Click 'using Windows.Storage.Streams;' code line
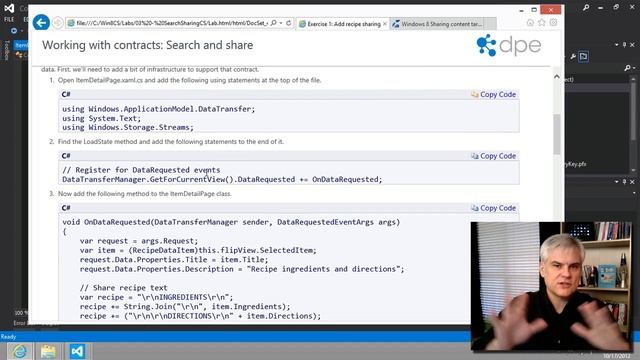The width and height of the screenshot is (640, 360). click(128, 127)
